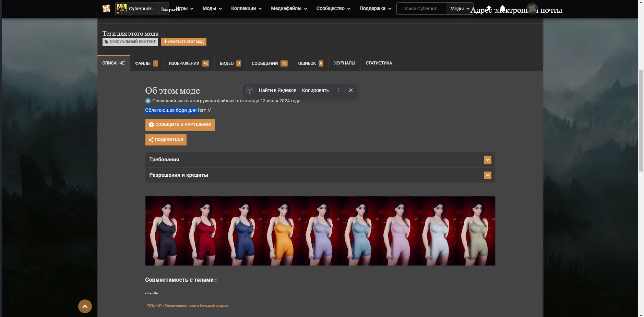
Task: Click the Vanilla compatibility line
Action: click(152, 293)
